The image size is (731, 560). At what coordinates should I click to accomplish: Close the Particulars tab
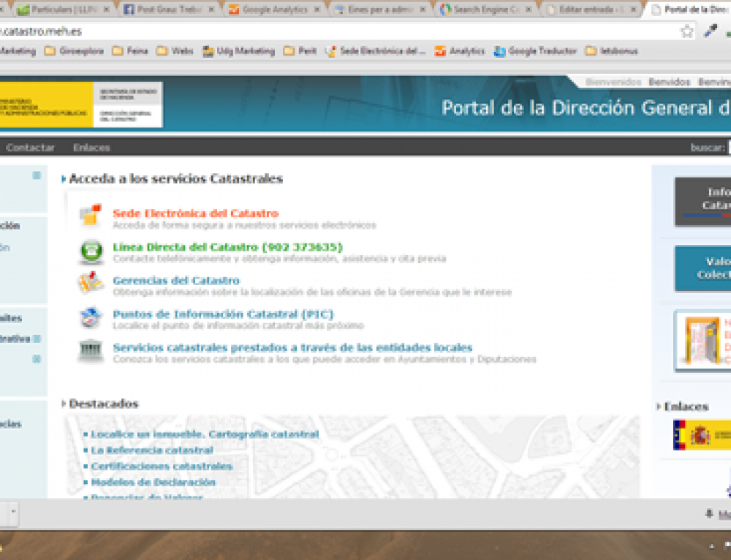point(106,10)
